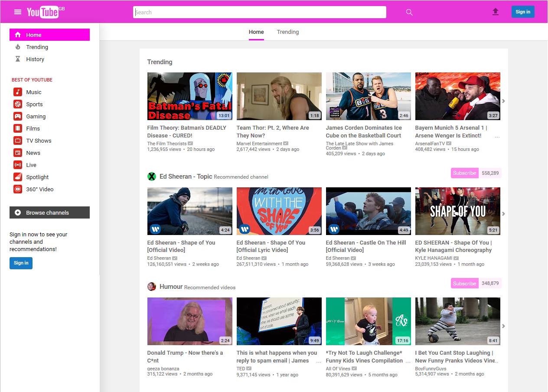Click the Spotlight icon
Image resolution: width=548 pixels, height=392 pixels.
click(18, 177)
